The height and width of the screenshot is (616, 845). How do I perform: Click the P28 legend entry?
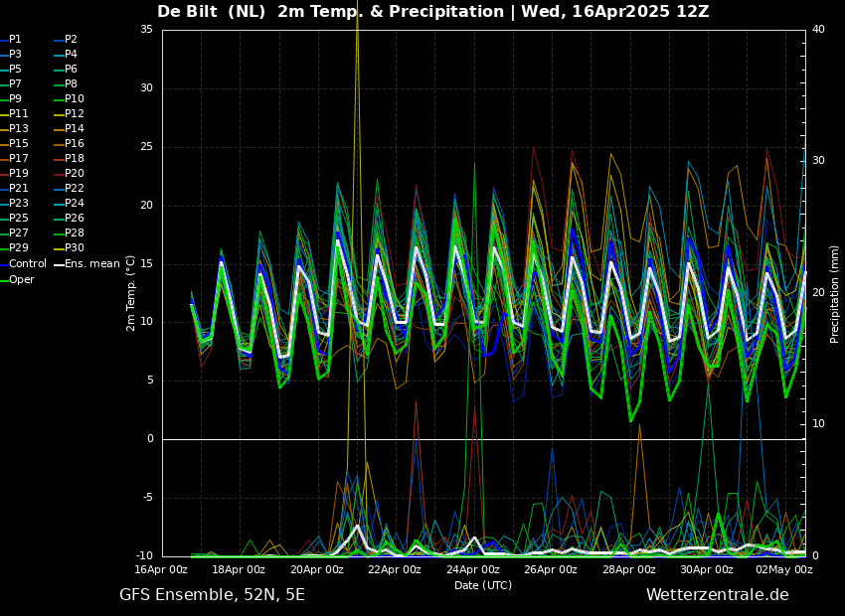[74, 233]
